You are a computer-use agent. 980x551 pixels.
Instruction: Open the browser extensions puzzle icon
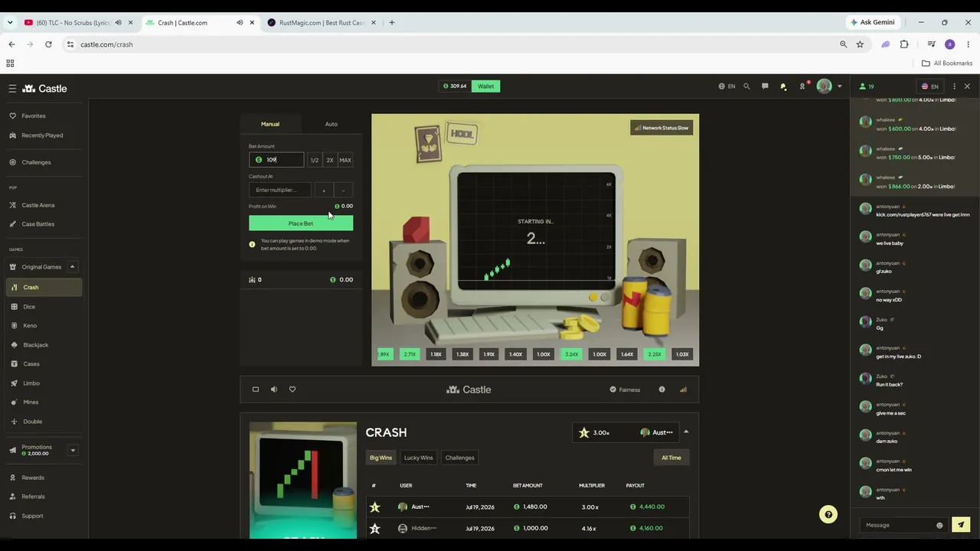(904, 44)
